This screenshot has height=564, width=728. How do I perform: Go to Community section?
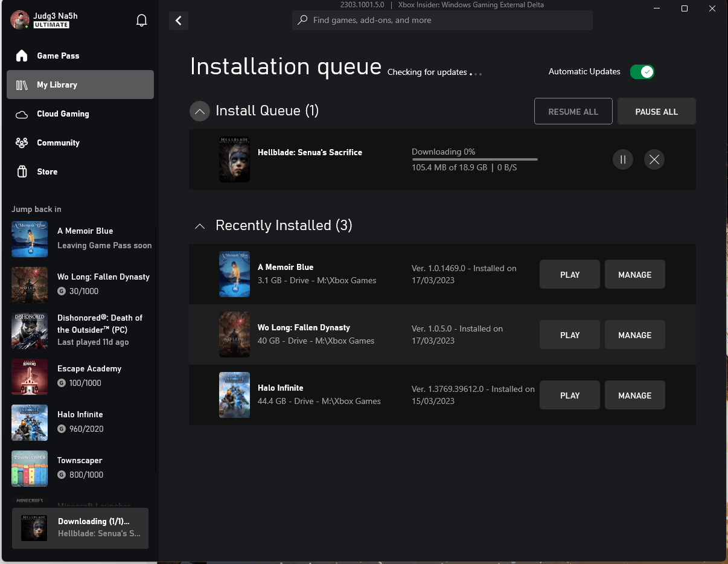[x=80, y=143]
